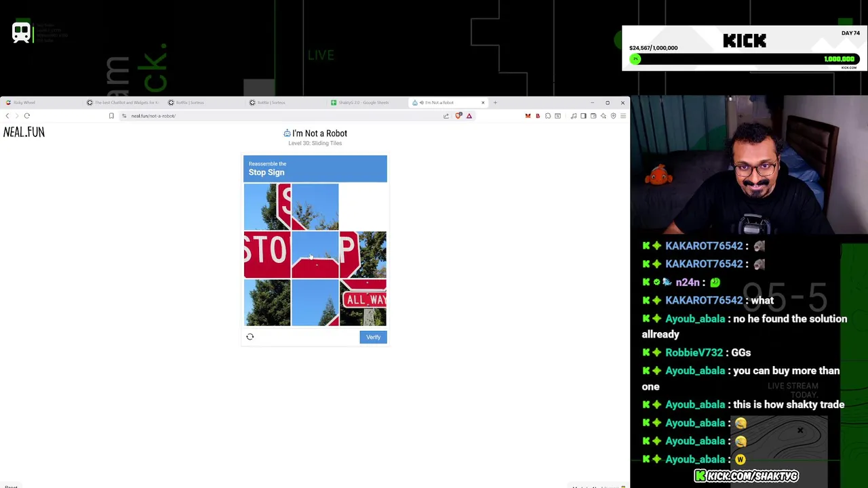This screenshot has width=868, height=488.
Task: Open the music playlist icon
Action: pyautogui.click(x=574, y=116)
